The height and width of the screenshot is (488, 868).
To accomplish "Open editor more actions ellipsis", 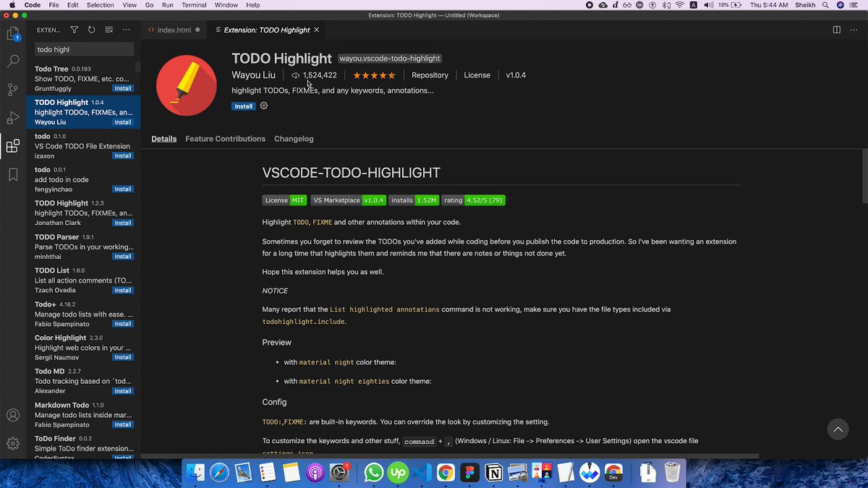I will [x=854, y=30].
